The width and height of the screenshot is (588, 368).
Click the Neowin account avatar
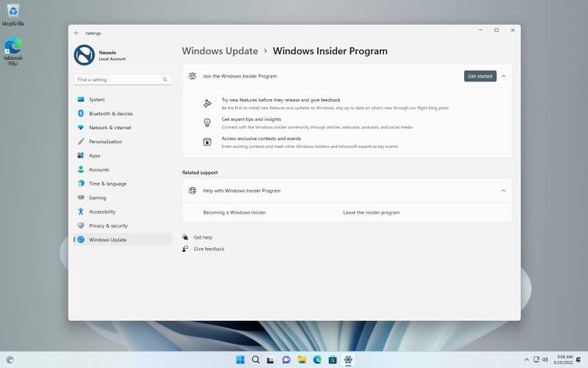click(84, 55)
